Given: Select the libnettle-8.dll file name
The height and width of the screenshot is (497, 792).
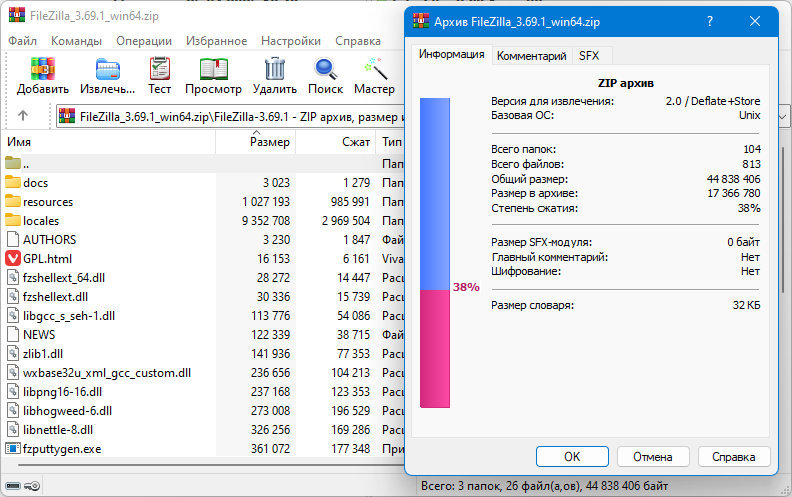Looking at the screenshot, I should (58, 430).
